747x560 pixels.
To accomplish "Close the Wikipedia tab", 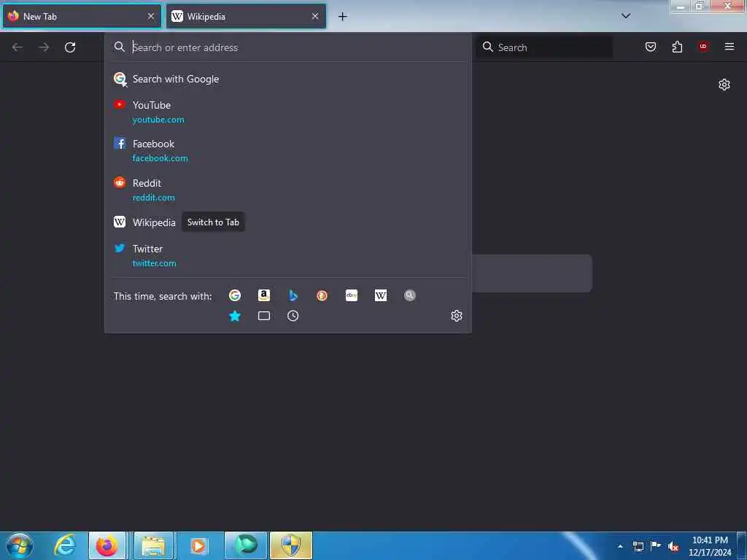I will (315, 16).
